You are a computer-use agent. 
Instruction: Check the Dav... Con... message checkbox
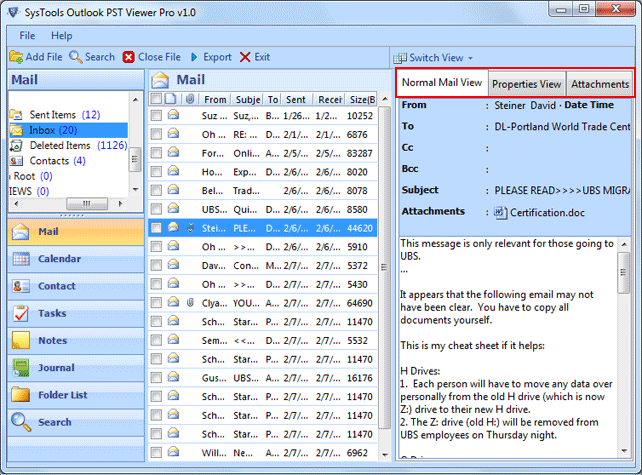point(156,266)
